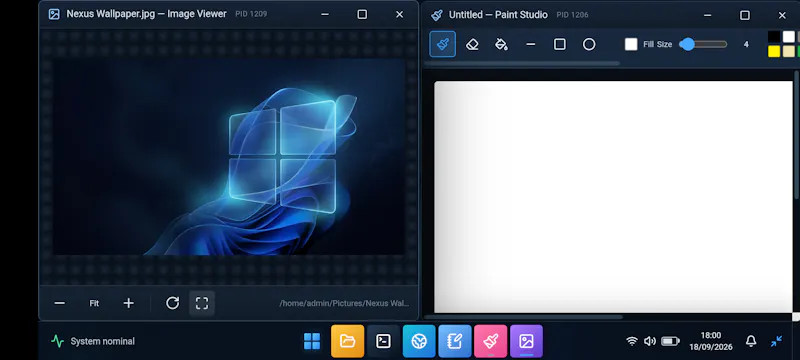Select the Paint Bucket fill tool
Screen dimensions: 800x360
501,44
